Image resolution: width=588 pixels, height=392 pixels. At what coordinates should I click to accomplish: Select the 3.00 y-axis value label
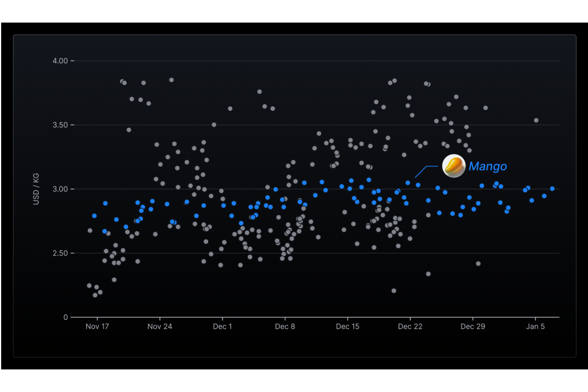coord(59,189)
